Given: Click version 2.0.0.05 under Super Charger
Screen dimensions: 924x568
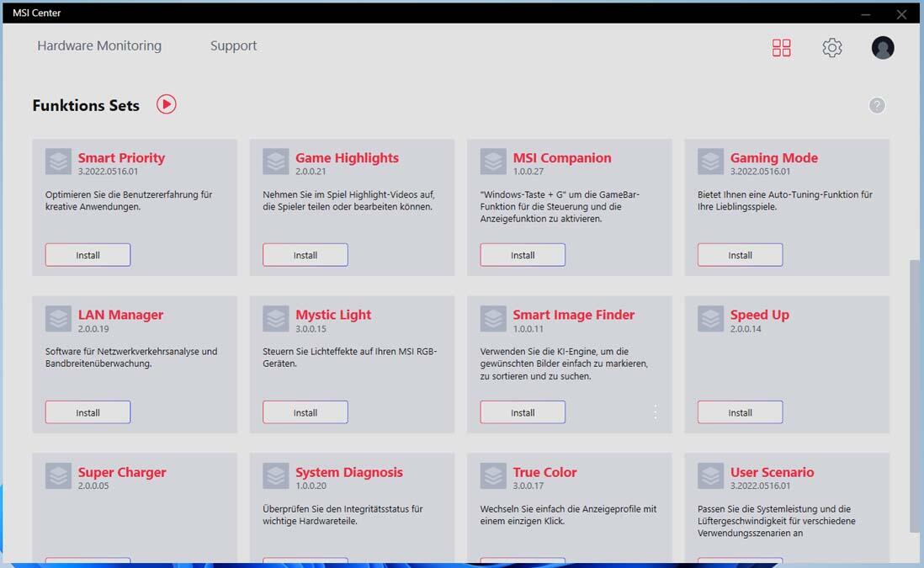Looking at the screenshot, I should point(93,486).
